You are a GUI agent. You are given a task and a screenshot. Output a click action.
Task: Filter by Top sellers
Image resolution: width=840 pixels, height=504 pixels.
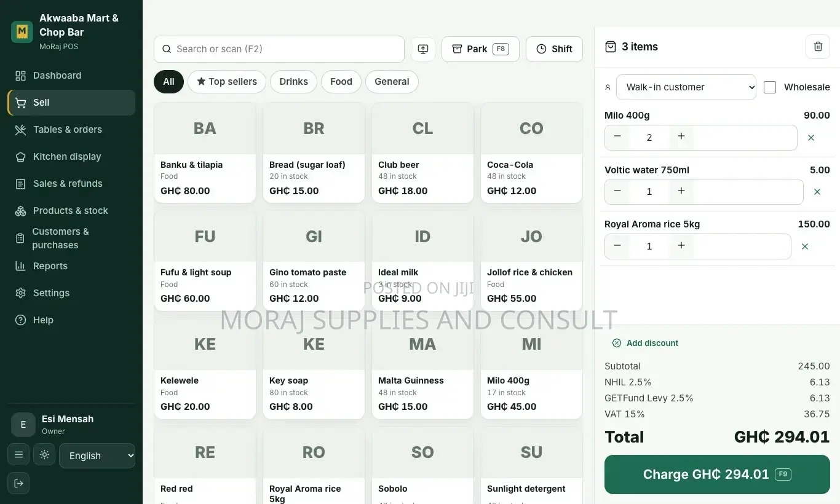tap(227, 82)
